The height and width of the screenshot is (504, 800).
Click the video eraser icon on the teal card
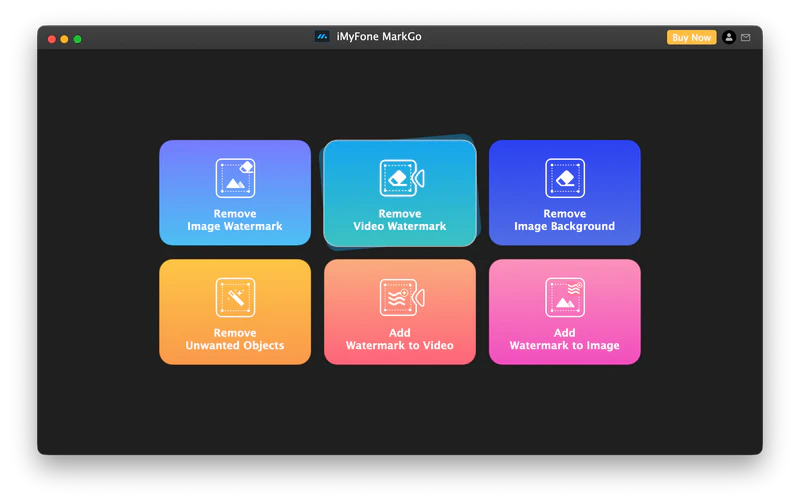[400, 178]
